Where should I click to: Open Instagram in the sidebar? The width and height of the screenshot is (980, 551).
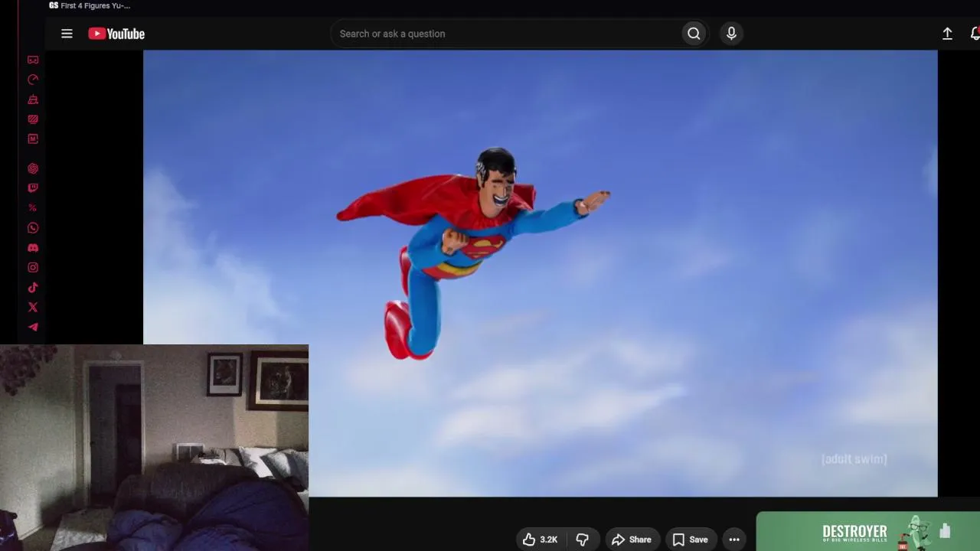click(x=33, y=268)
